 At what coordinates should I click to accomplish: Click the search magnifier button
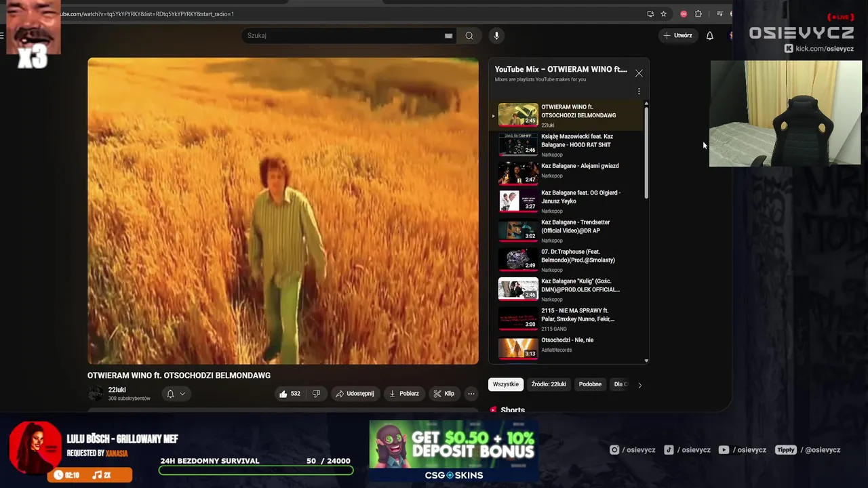pos(469,35)
